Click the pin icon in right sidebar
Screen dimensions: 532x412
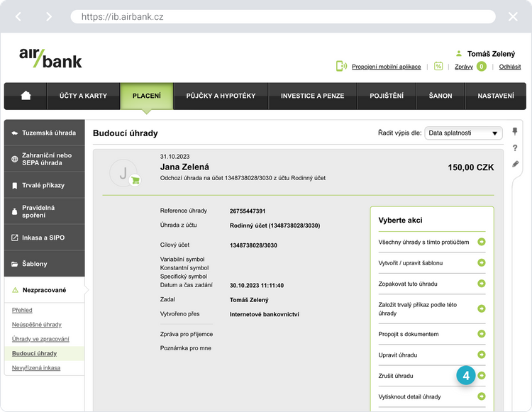pyautogui.click(x=515, y=131)
